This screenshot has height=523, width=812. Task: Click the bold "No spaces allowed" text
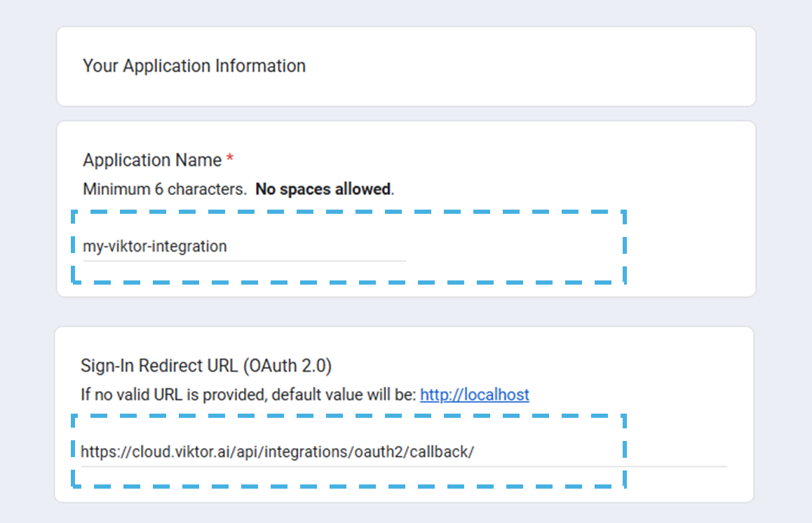coord(323,189)
